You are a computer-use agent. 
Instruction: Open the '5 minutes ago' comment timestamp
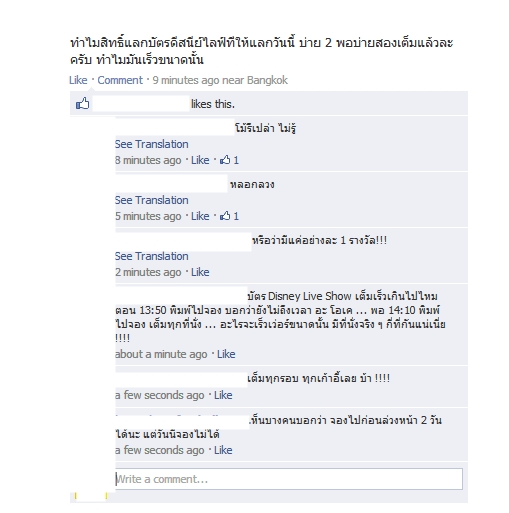pos(148,216)
